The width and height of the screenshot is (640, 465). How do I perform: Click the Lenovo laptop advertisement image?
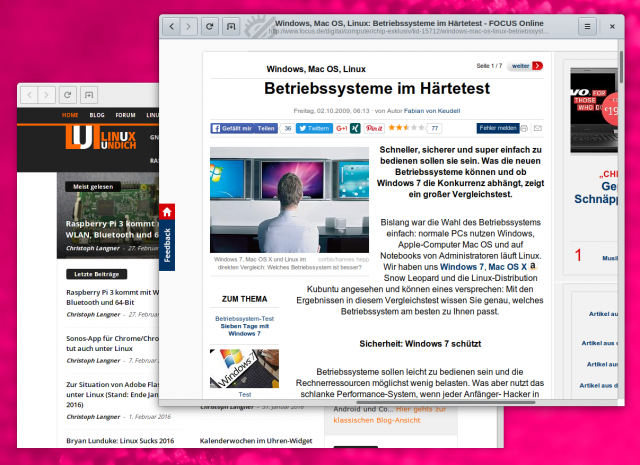coord(594,110)
